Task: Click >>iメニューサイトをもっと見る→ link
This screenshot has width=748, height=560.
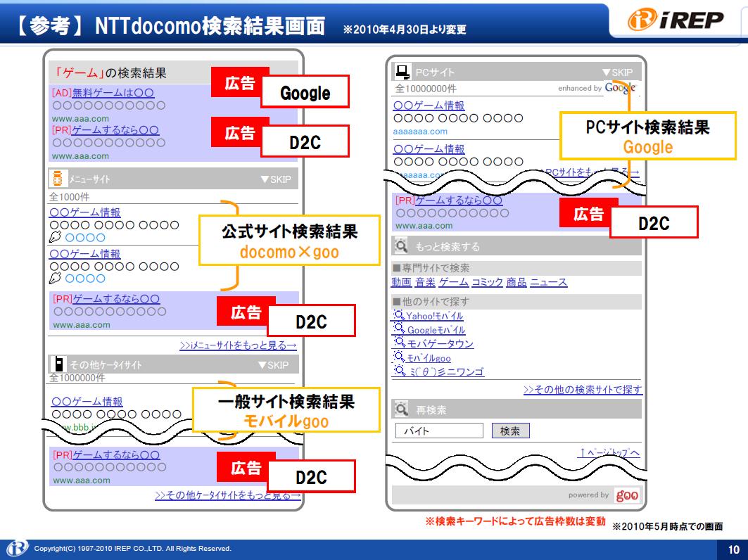Action: click(x=238, y=345)
